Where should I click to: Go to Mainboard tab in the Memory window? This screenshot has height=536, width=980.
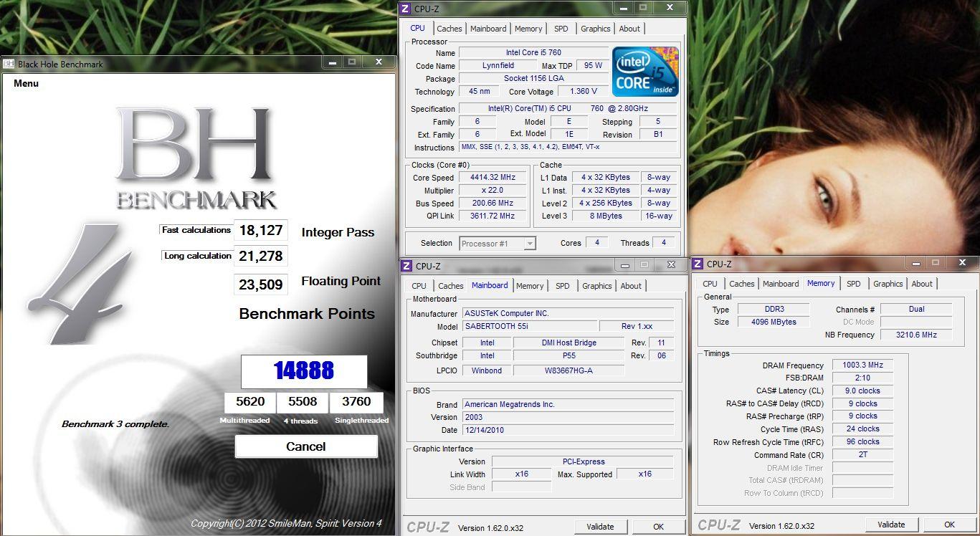pos(781,284)
